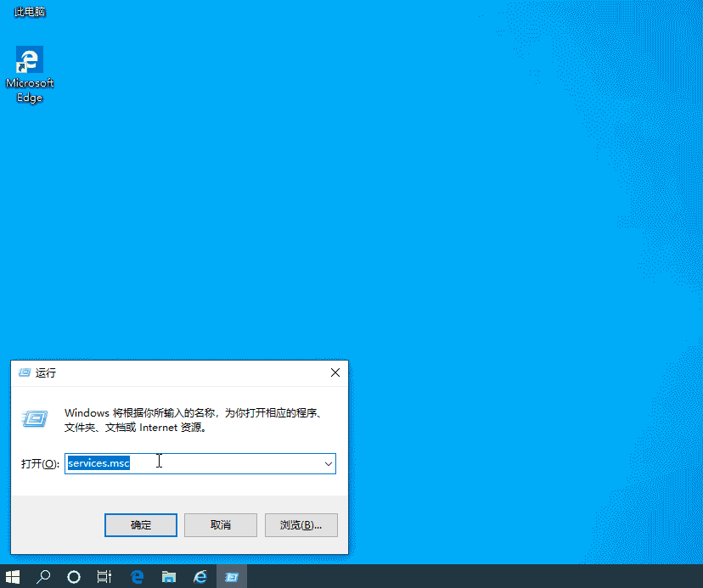Click the 浏览(B)... button
This screenshot has height=588, width=703.
[301, 525]
